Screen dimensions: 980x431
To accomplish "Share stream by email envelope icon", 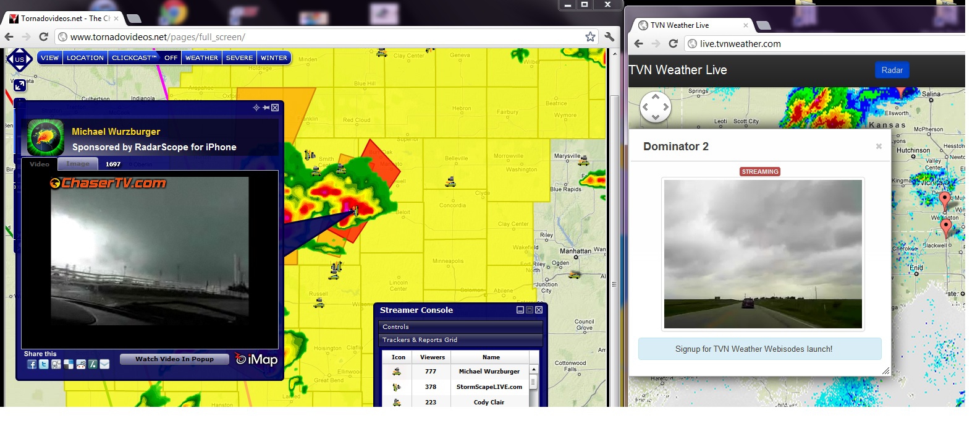I will point(104,364).
